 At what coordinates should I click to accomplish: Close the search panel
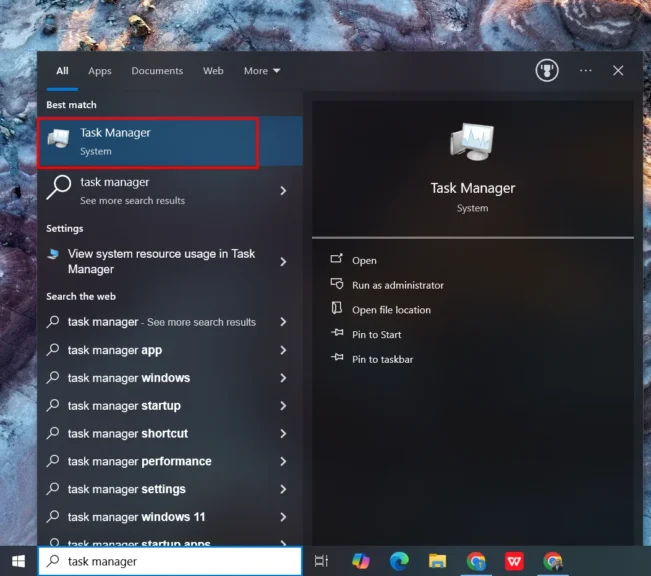coord(618,71)
